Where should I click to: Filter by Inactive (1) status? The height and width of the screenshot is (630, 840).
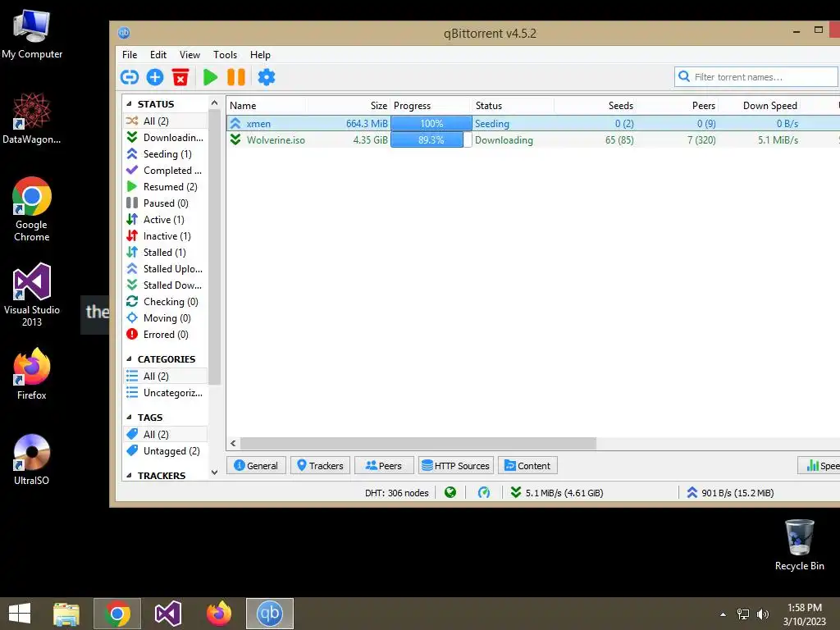pos(166,235)
